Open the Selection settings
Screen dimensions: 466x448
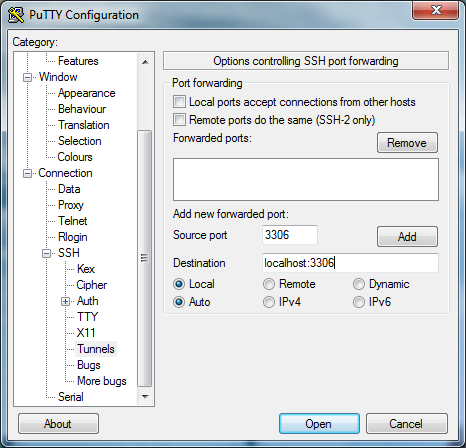79,141
